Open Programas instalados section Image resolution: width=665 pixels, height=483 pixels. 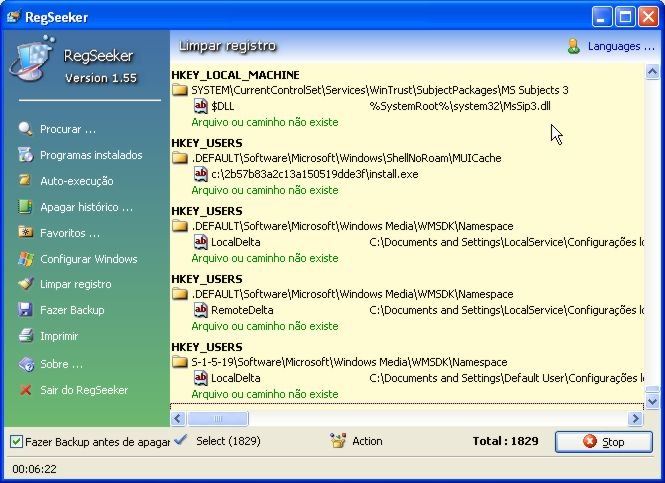point(91,155)
